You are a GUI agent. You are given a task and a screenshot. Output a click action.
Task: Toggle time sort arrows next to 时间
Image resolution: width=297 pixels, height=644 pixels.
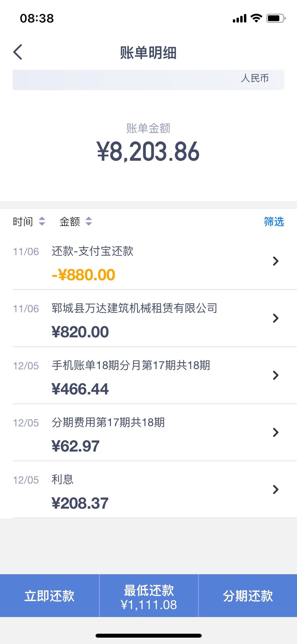click(x=42, y=221)
